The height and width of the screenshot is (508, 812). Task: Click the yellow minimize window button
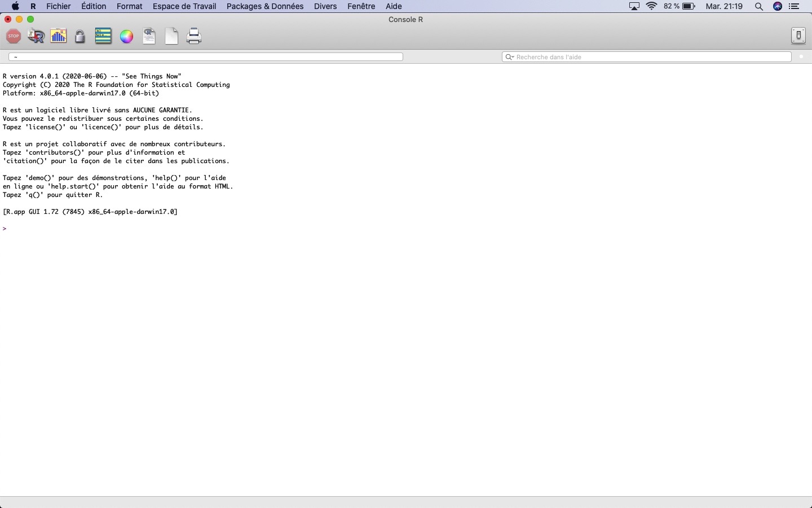[19, 19]
